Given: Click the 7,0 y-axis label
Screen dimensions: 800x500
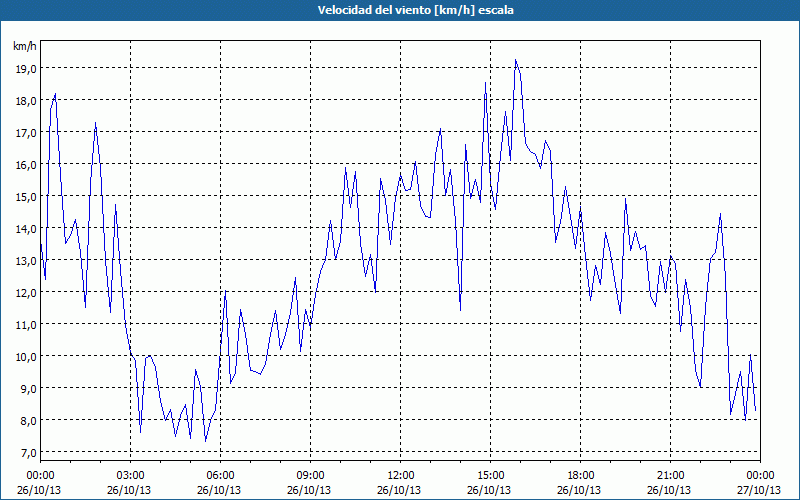Looking at the screenshot, I should click(x=28, y=453).
